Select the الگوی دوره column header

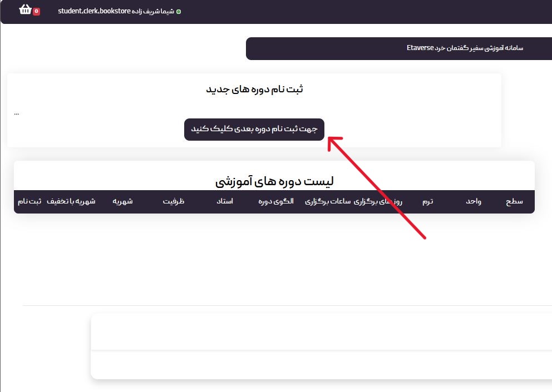click(x=276, y=202)
